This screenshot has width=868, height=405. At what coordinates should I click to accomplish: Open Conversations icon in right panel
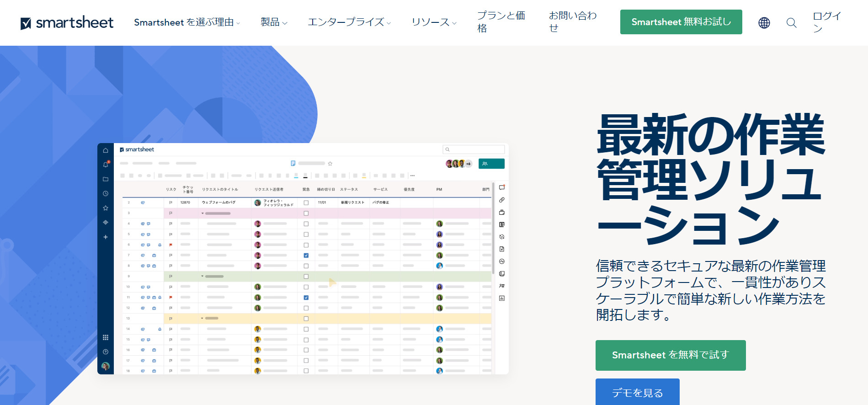(x=502, y=187)
